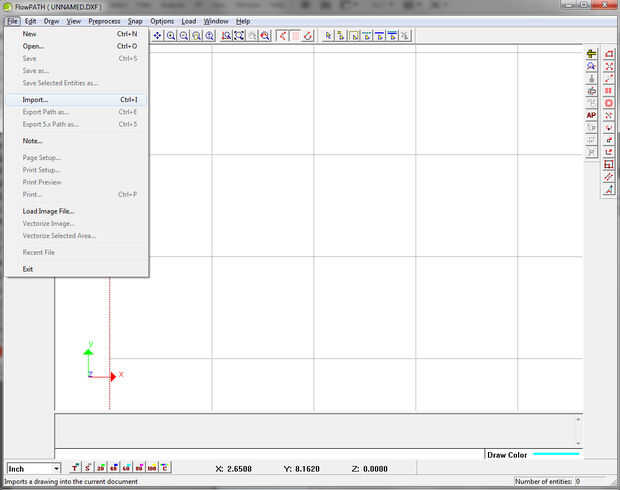The height and width of the screenshot is (490, 620).
Task: Click the diagonal line tool icon
Action: tap(609, 177)
